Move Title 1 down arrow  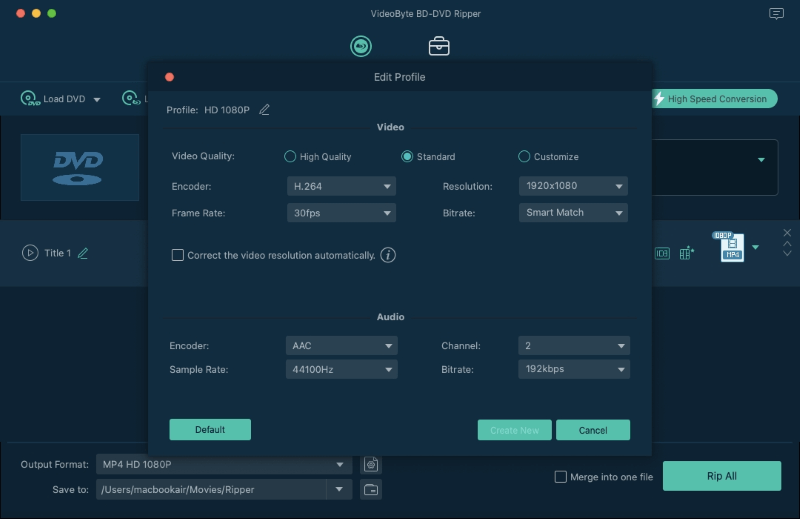(x=787, y=253)
